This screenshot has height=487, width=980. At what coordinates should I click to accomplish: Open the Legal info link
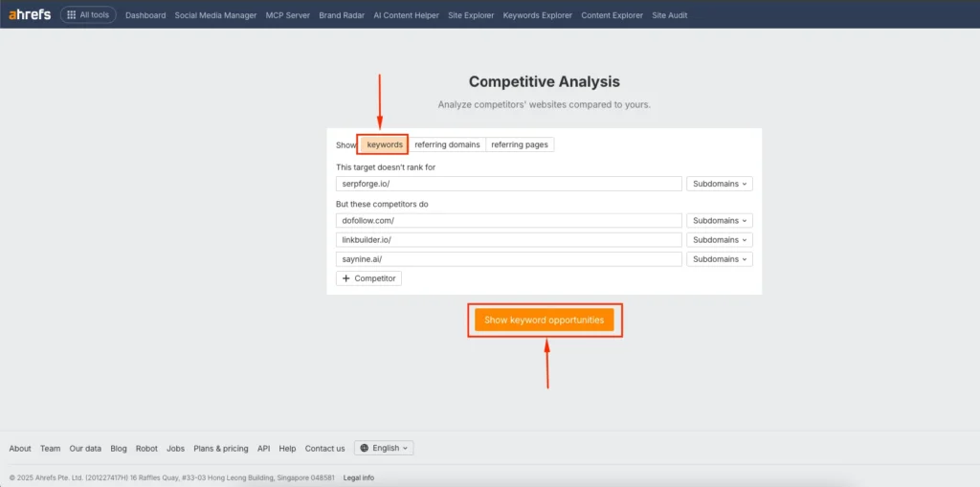coord(359,477)
